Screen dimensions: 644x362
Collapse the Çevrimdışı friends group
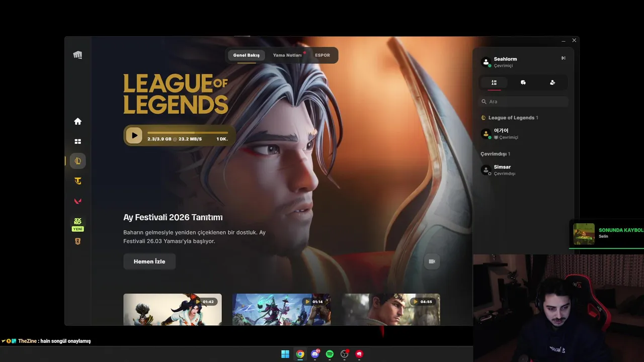coord(496,154)
